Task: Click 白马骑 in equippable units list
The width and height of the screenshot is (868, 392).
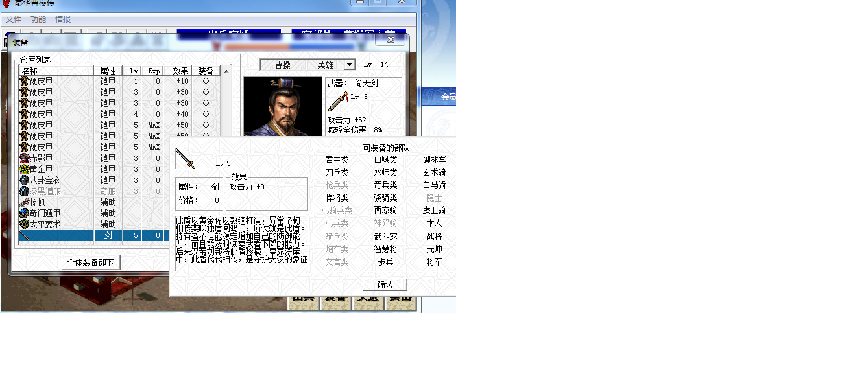Action: 434,185
